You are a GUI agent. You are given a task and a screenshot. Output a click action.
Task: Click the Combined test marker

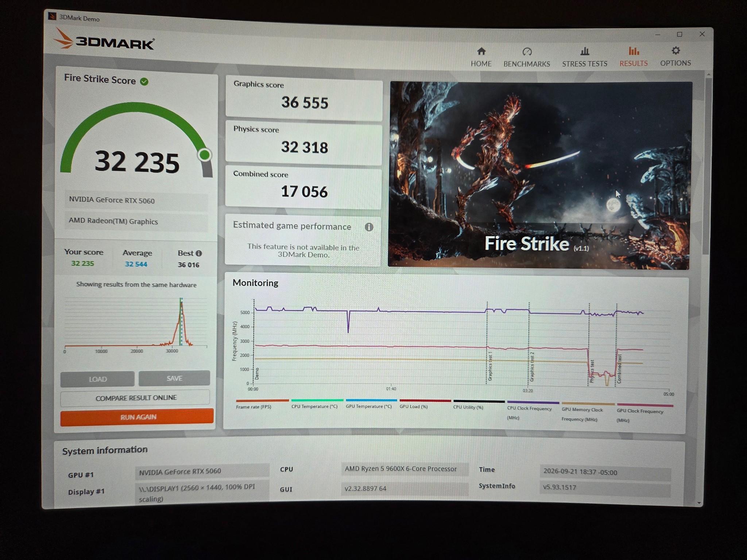pos(619,369)
